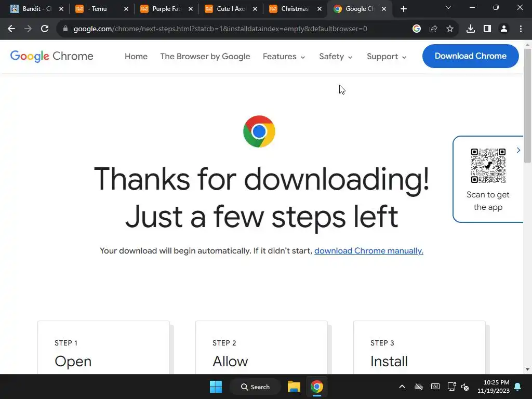The image size is (532, 399).
Task: Collapse the Scan to get app panel
Action: [x=518, y=150]
